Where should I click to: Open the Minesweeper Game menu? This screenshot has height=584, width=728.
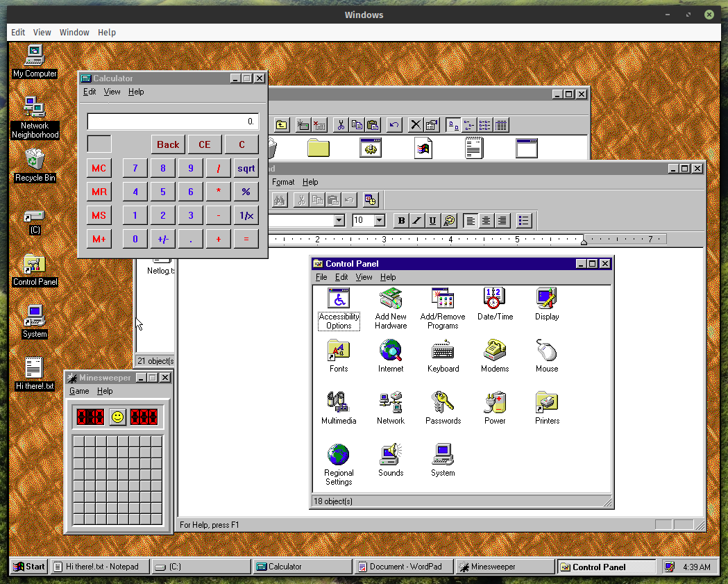tap(79, 391)
